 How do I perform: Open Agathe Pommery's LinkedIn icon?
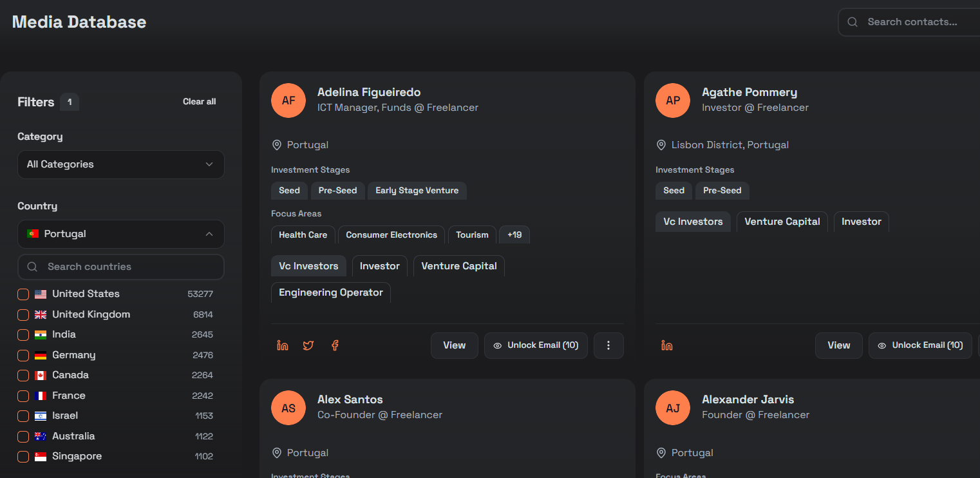tap(666, 345)
